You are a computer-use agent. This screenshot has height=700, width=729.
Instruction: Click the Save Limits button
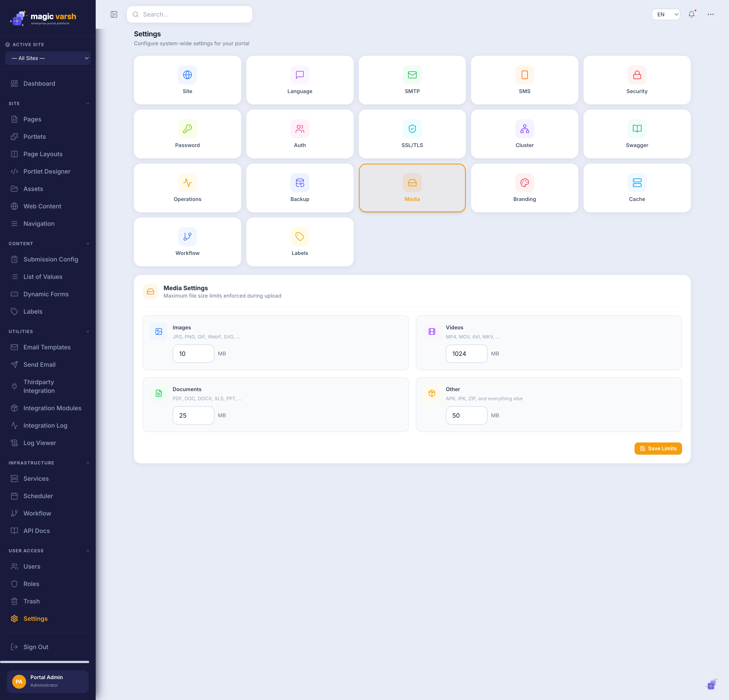point(658,449)
